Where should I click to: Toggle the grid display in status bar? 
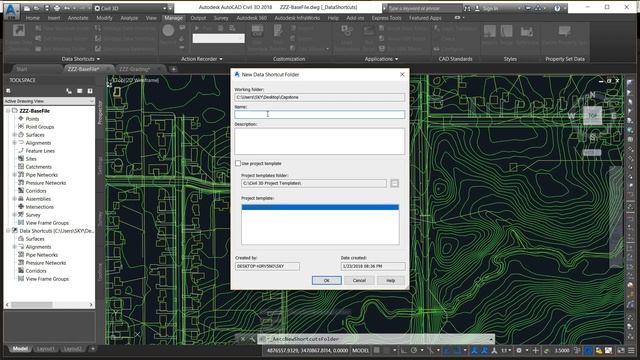pos(377,350)
